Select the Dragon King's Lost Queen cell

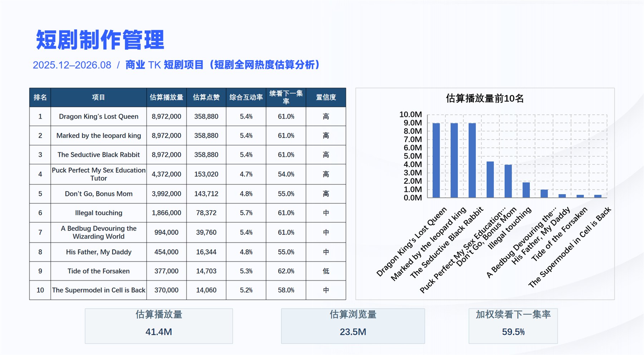point(98,117)
